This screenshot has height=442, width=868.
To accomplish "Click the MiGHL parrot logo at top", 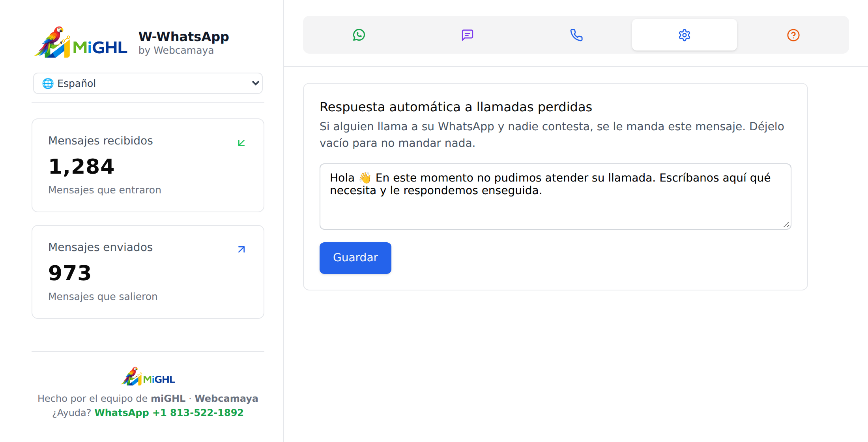I will [x=81, y=42].
